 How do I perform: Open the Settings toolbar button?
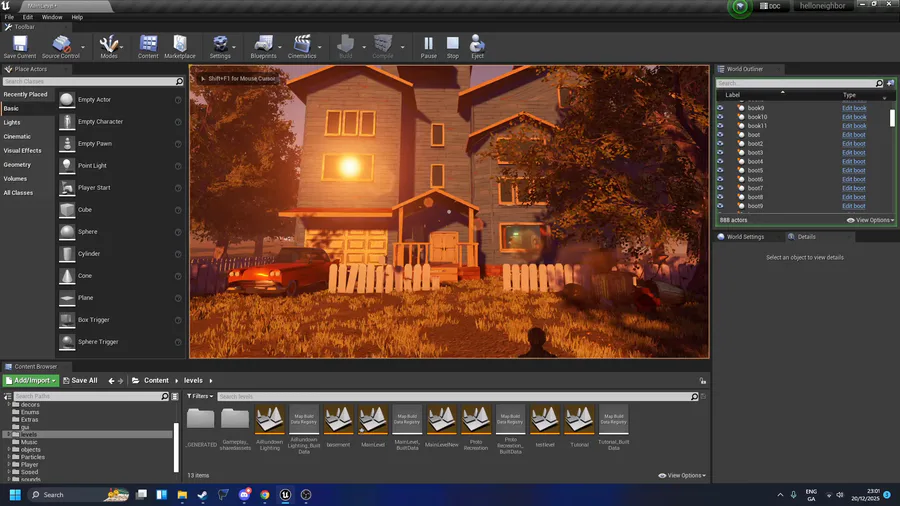(220, 46)
